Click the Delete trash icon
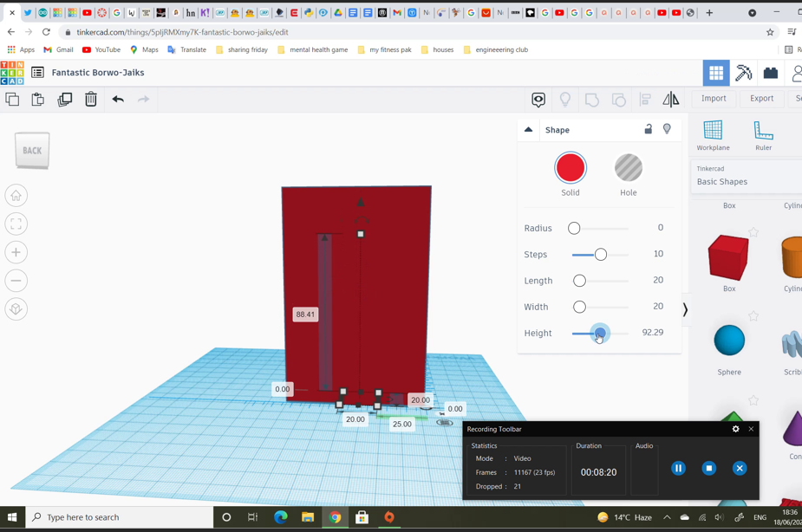The height and width of the screenshot is (532, 802). coord(91,100)
